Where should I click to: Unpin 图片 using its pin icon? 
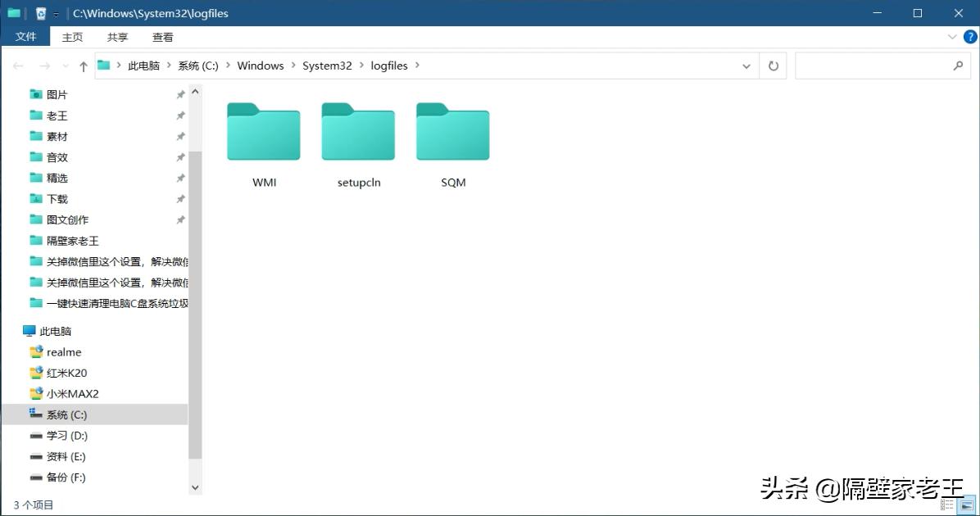[180, 94]
